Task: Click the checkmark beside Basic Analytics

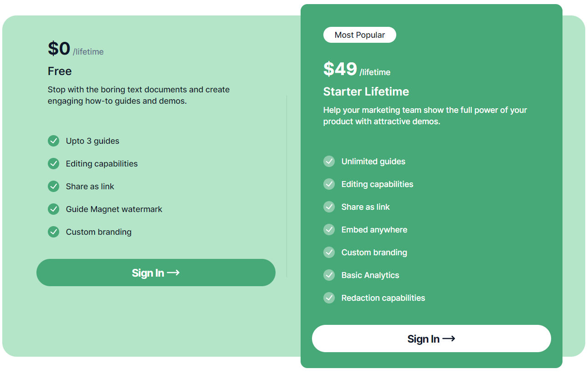Action: click(329, 275)
